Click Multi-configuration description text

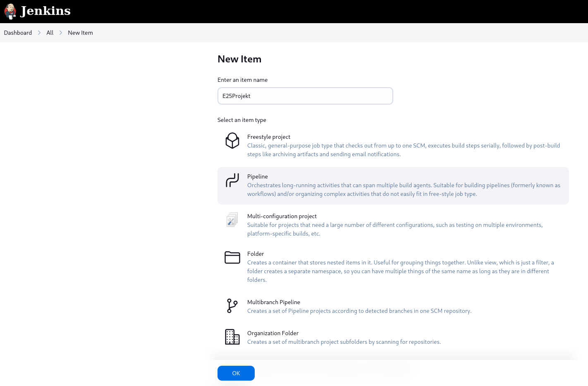395,229
